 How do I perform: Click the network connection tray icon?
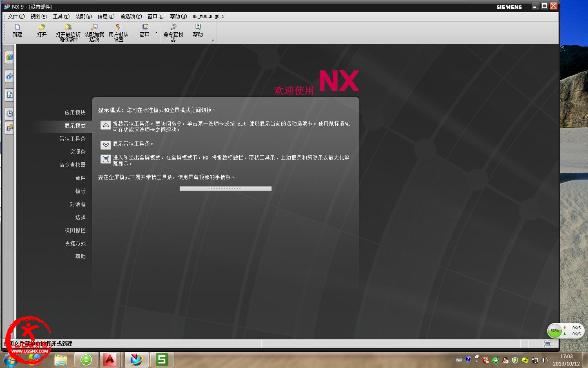point(535,360)
